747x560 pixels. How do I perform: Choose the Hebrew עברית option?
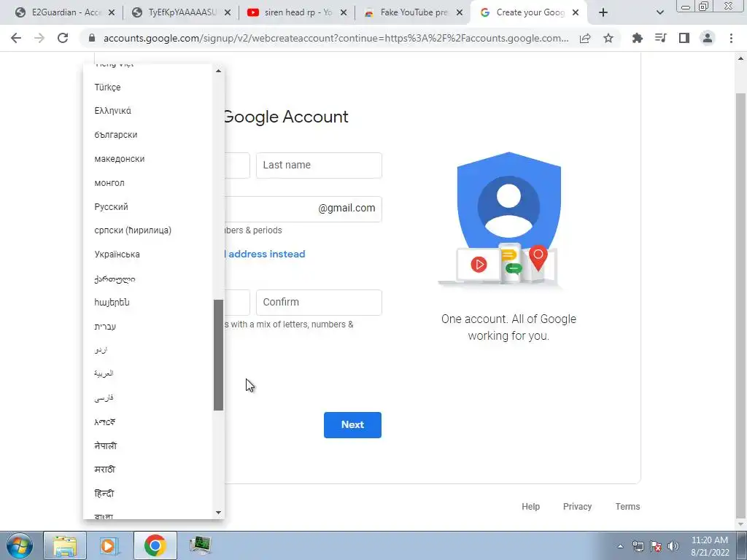pyautogui.click(x=147, y=326)
